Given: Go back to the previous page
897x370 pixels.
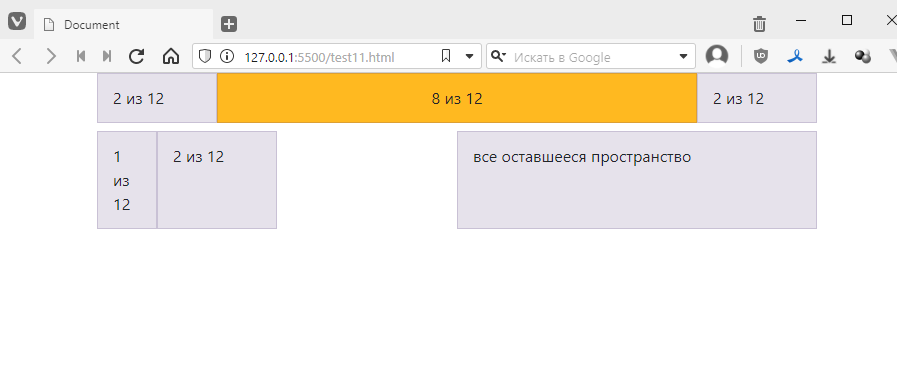Looking at the screenshot, I should click(x=17, y=56).
